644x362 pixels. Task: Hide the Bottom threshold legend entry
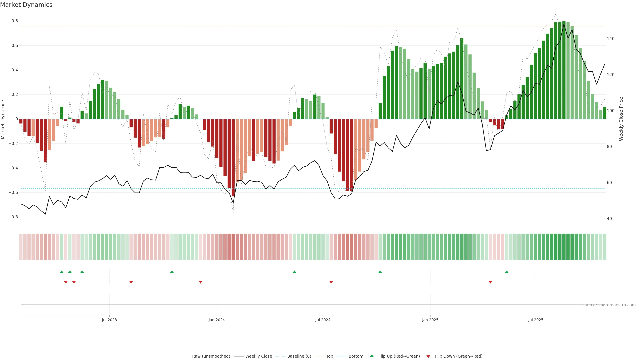click(356, 356)
